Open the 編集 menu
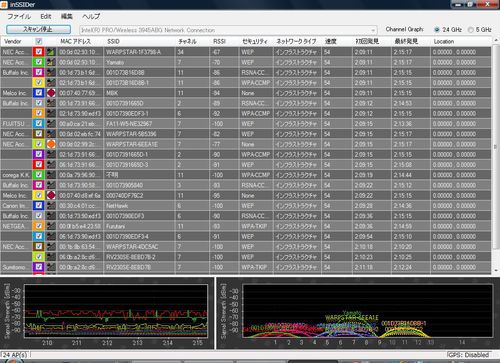 pos(67,16)
